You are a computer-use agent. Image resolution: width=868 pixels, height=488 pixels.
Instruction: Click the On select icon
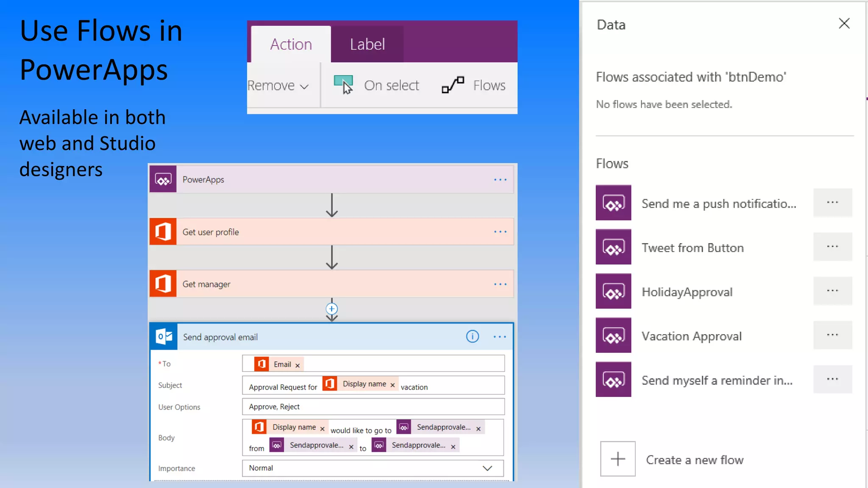pyautogui.click(x=343, y=85)
